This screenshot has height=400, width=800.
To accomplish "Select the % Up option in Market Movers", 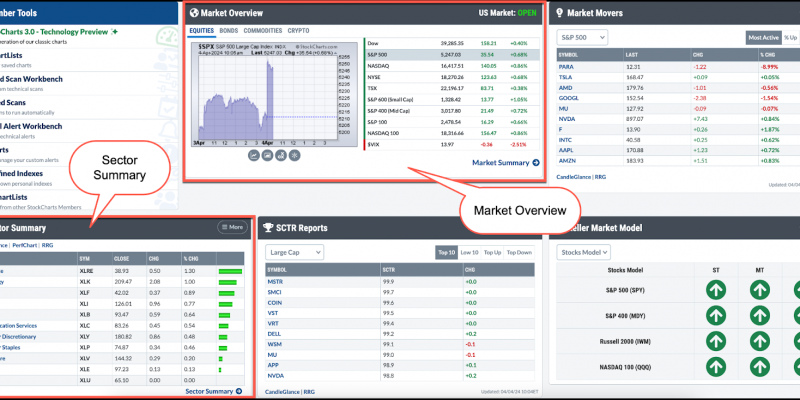I will click(x=790, y=38).
